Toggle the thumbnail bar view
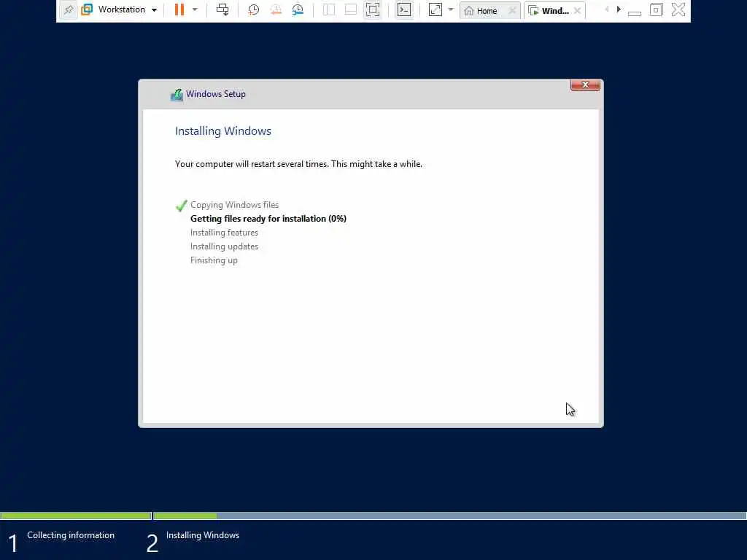The image size is (747, 560). click(x=351, y=9)
